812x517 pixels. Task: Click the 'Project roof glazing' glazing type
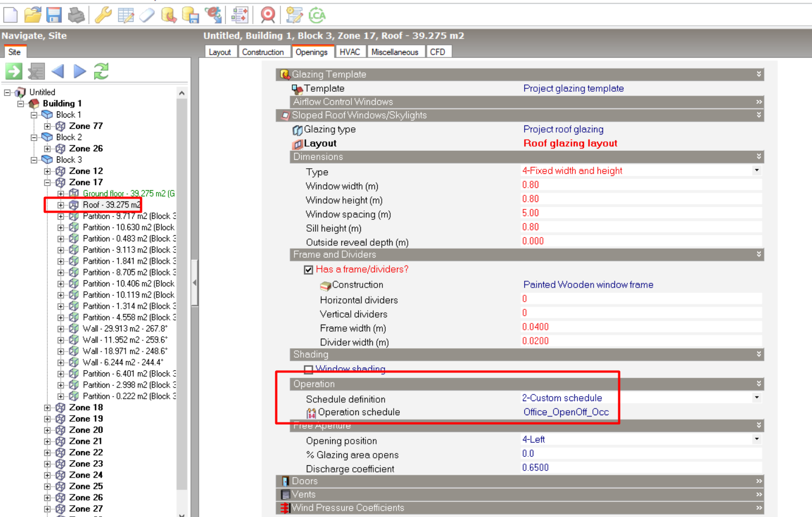[563, 129]
